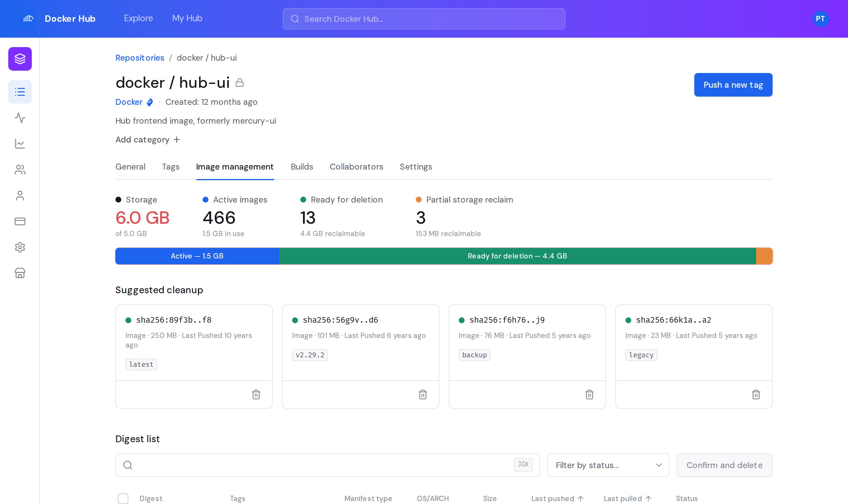Click the 466 active images count
This screenshot has width=848, height=504.
pyautogui.click(x=219, y=217)
